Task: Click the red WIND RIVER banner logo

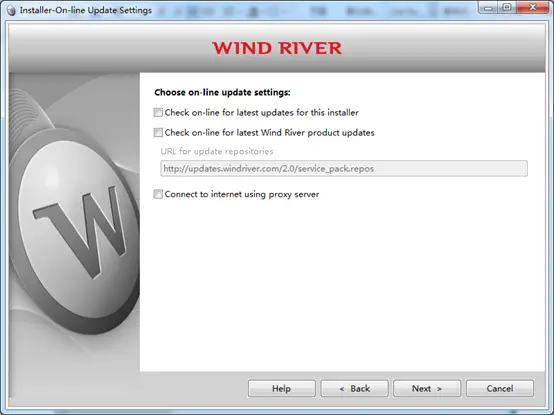Action: [277, 48]
